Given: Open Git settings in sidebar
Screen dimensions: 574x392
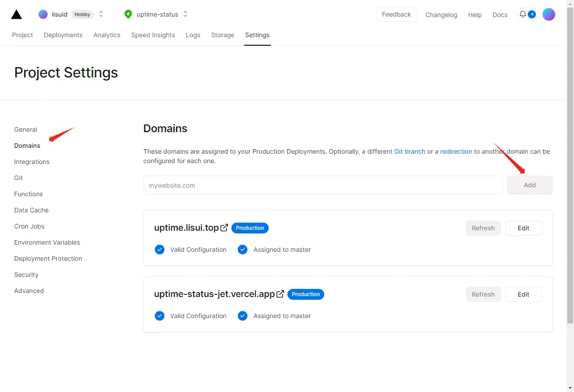Looking at the screenshot, I should [18, 178].
